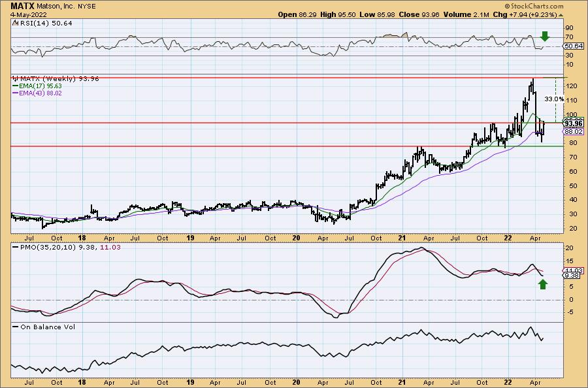The height and width of the screenshot is (388, 588).
Task: Click the MATX ticker symbol in the header
Action: pos(22,6)
